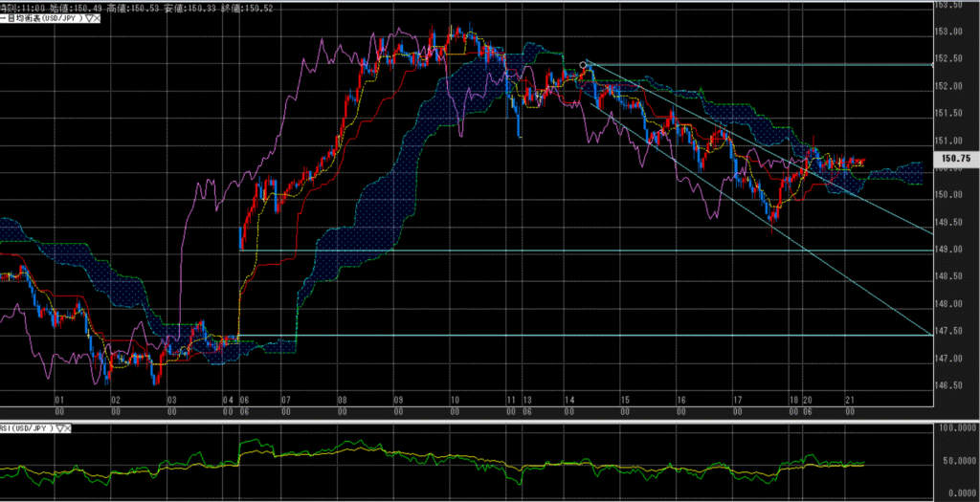Click the 50.0000 label on RSI axis
Screen dimensions: 980x502
point(958,461)
